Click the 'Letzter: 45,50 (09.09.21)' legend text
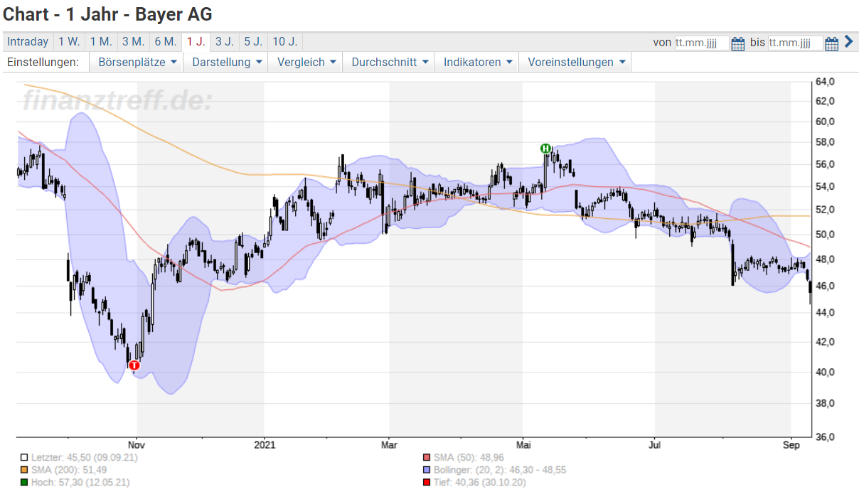Image resolution: width=859 pixels, height=504 pixels. coord(85,458)
